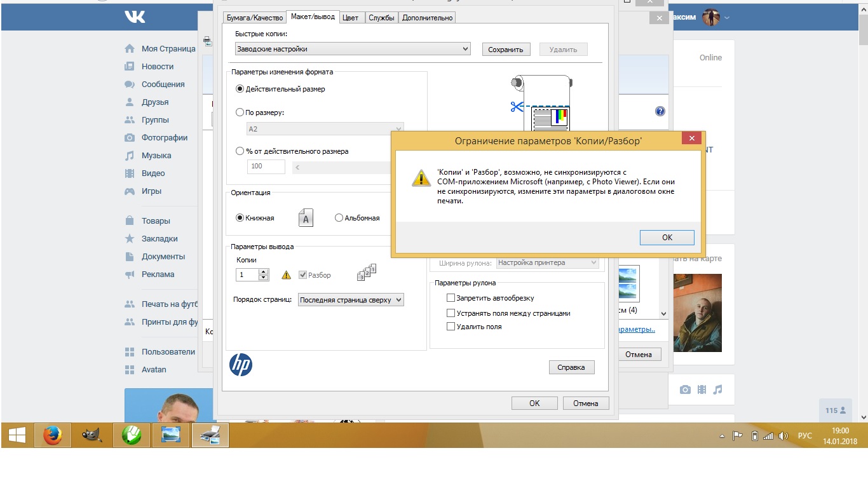Select the Макет/вывод tab
Viewport: 868px width, 488px height.
[x=313, y=17]
